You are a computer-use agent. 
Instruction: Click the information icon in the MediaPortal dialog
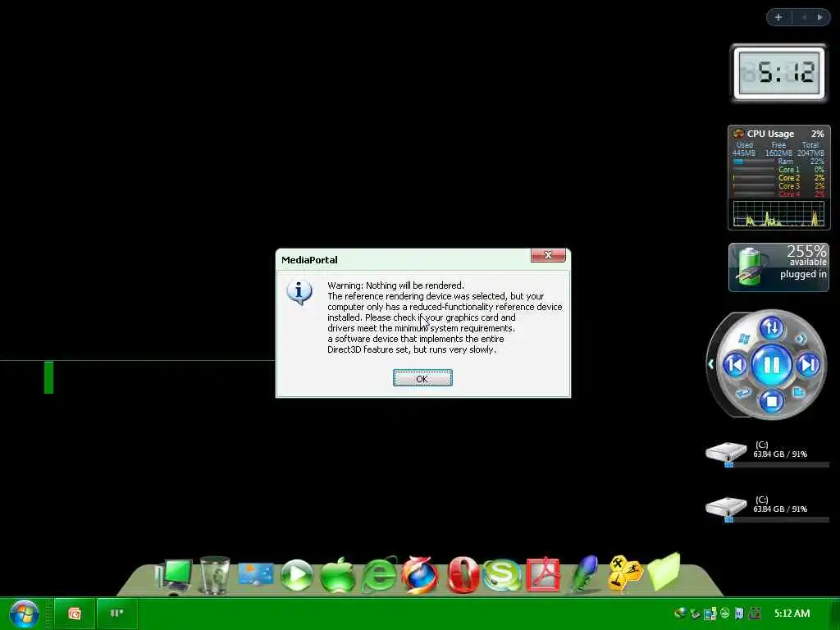299,292
